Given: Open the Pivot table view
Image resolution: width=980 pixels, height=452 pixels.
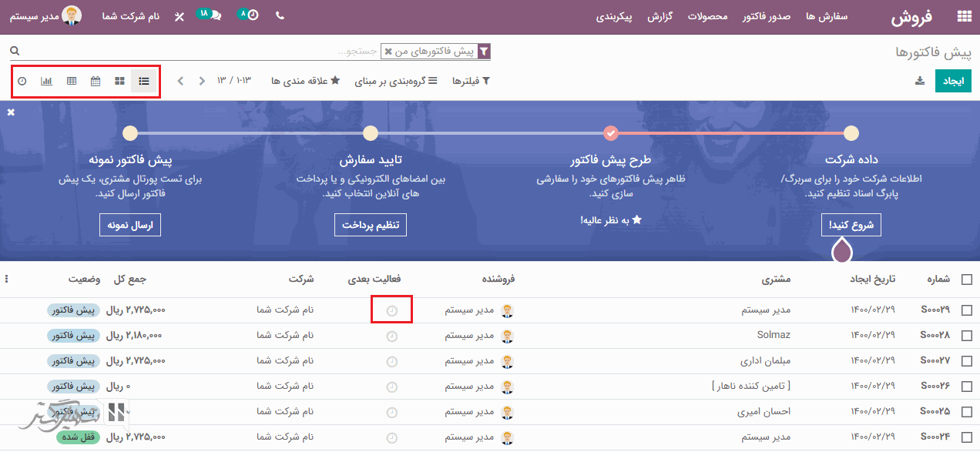Looking at the screenshot, I should (x=72, y=81).
